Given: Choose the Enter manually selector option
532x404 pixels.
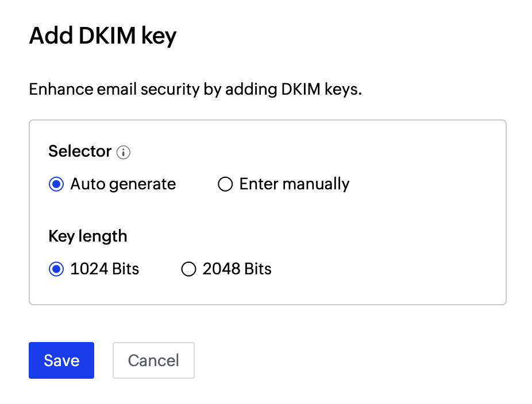Looking at the screenshot, I should pyautogui.click(x=225, y=184).
